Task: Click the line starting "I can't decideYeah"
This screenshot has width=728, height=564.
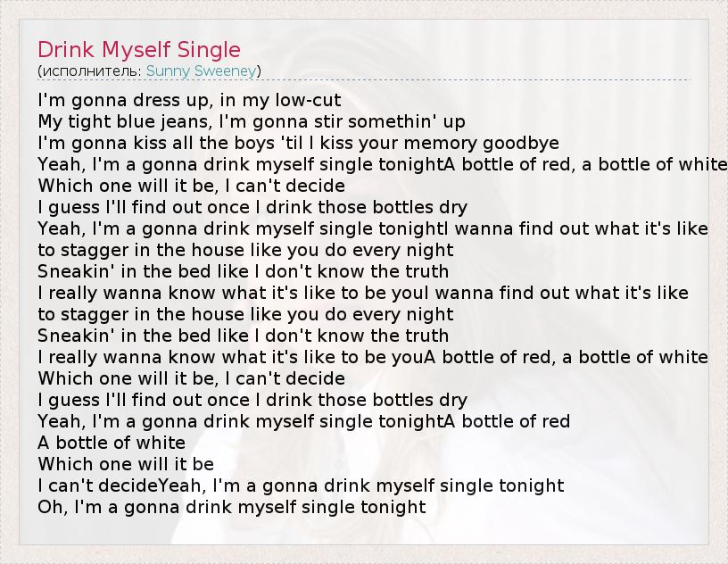Action: (x=301, y=485)
